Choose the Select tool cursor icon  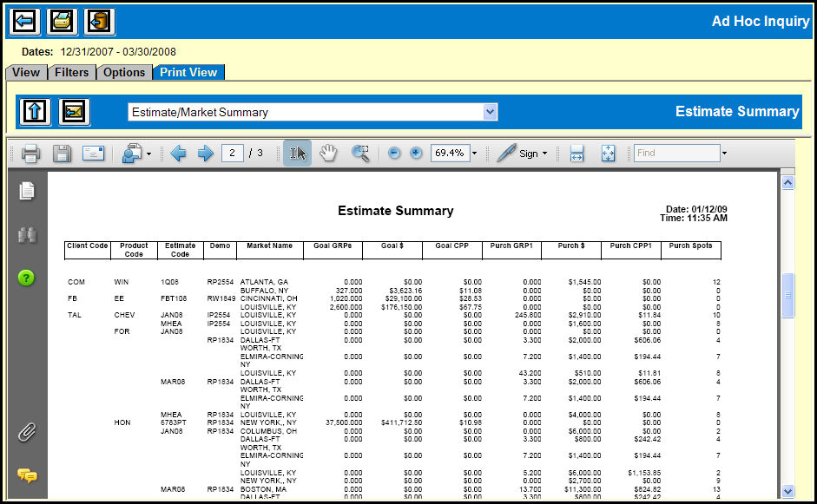pyautogui.click(x=298, y=153)
